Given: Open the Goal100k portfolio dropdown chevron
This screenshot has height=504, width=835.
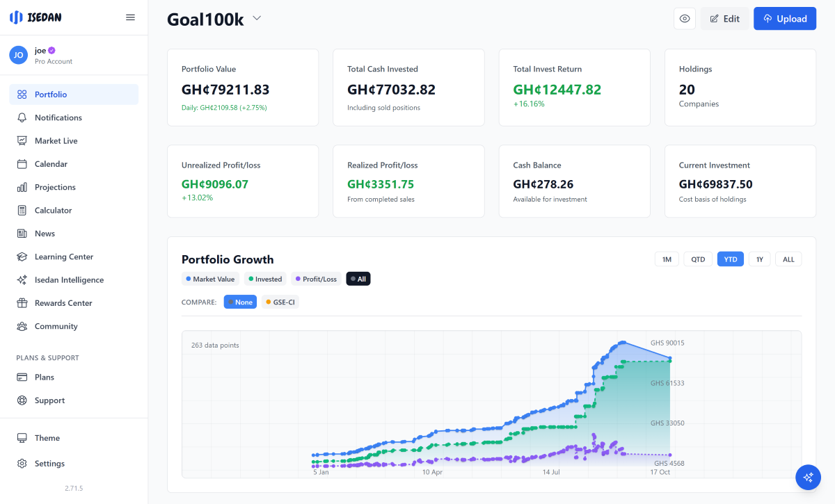Looking at the screenshot, I should coord(257,19).
